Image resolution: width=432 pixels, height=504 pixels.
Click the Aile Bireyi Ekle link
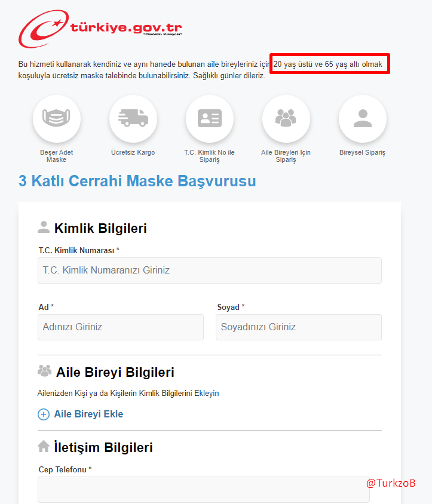coord(88,414)
